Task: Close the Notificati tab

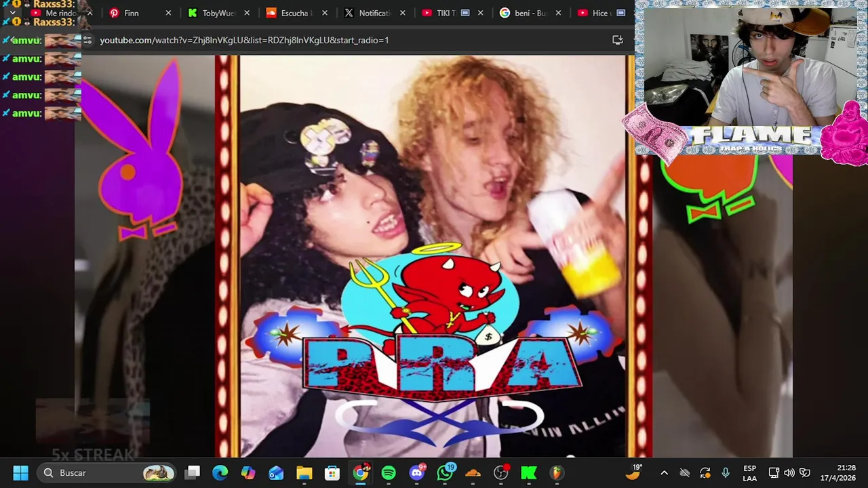Action: pos(403,13)
